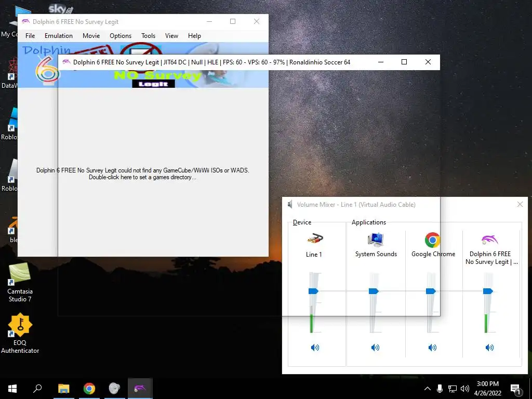Open the Emulation menu
The height and width of the screenshot is (399, 532).
point(59,36)
